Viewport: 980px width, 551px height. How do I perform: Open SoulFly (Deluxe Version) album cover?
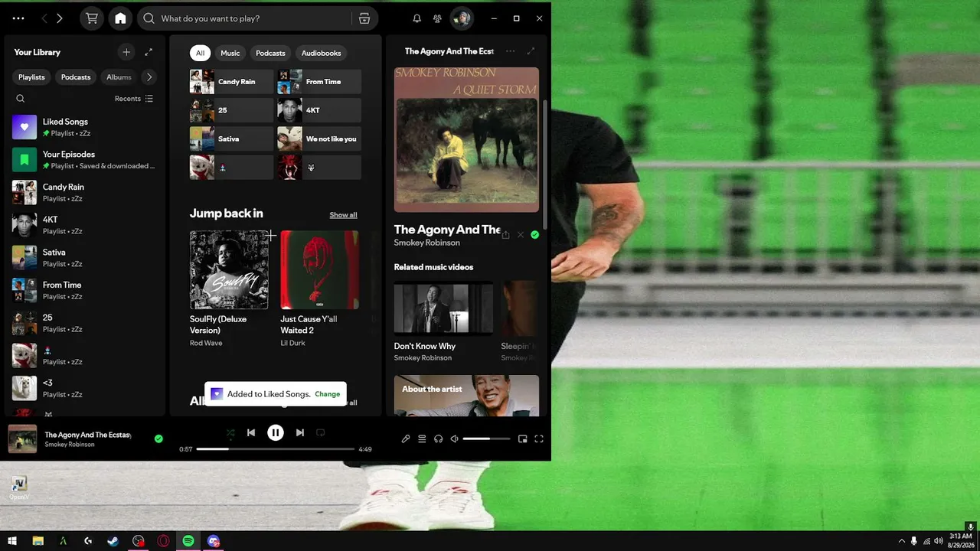[229, 270]
